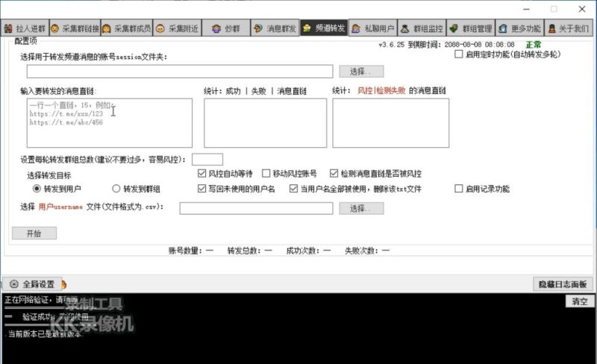This screenshot has width=597, height=364.
Task: Focus the groups per round number field
Action: pyautogui.click(x=207, y=159)
